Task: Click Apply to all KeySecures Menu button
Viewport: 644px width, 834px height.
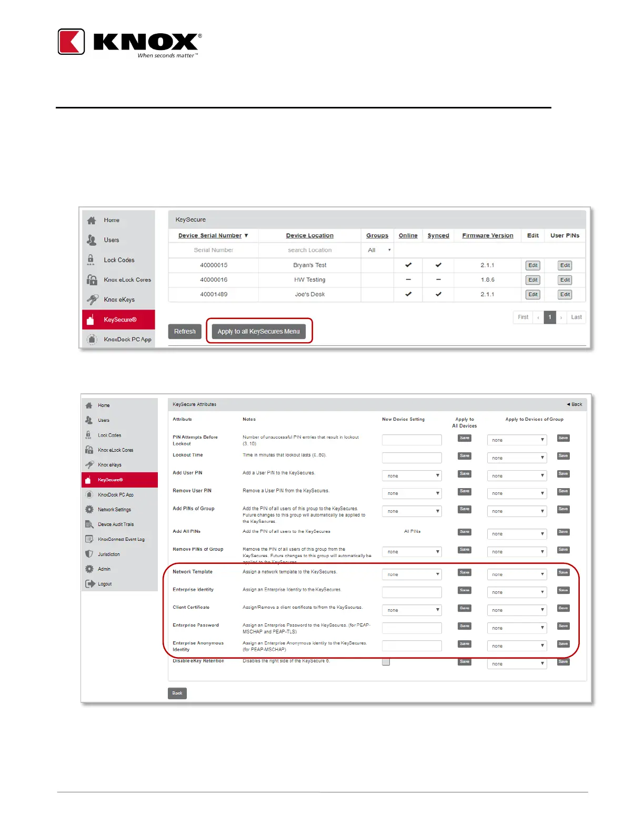Action: [259, 332]
